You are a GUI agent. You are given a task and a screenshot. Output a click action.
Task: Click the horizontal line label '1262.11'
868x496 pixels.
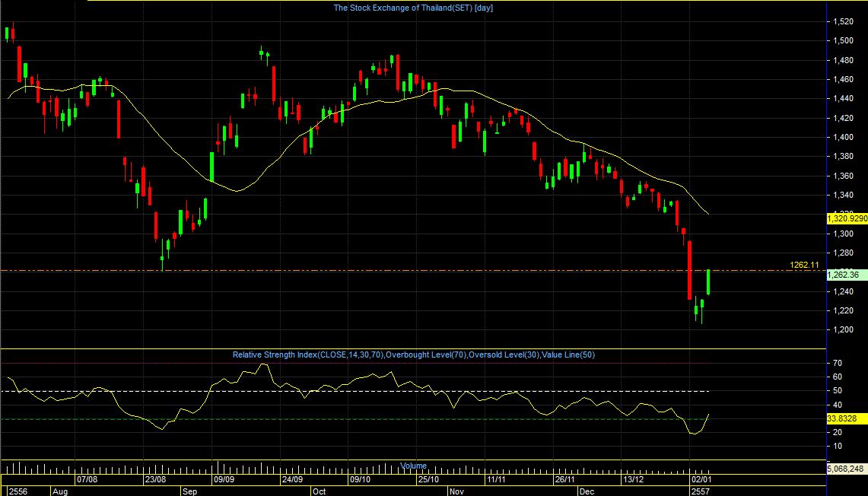click(804, 265)
